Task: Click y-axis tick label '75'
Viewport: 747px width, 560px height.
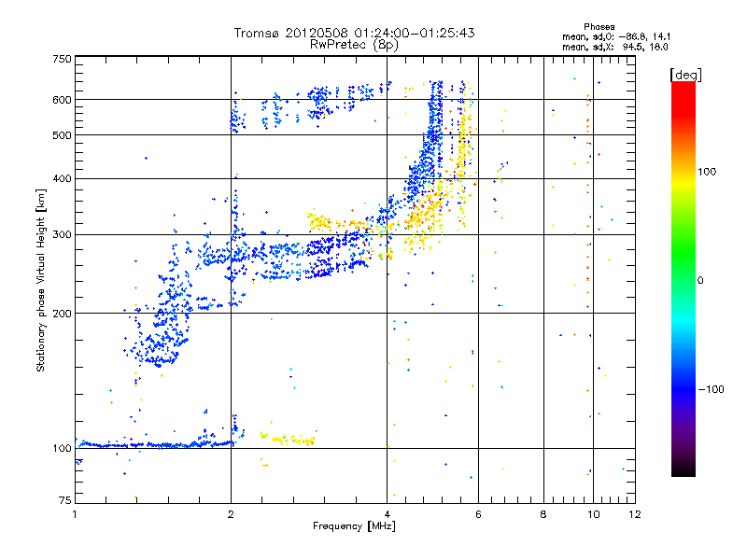Action: [64, 500]
